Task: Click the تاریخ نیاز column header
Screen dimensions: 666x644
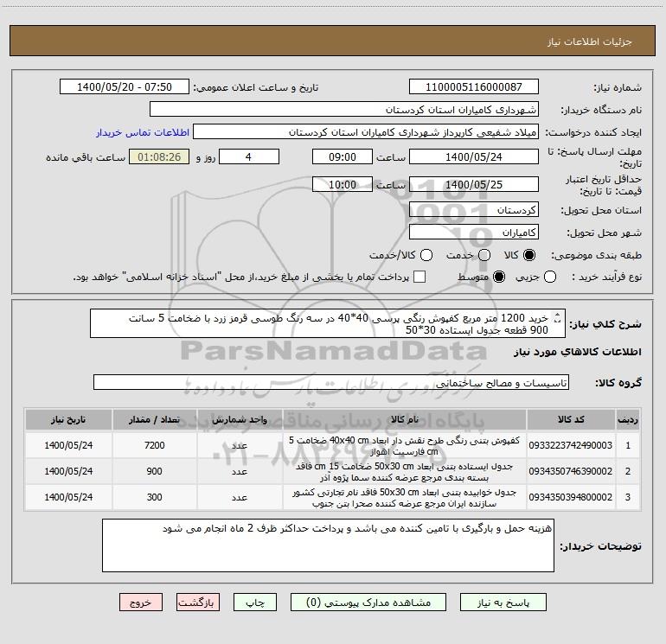Action: coord(68,419)
